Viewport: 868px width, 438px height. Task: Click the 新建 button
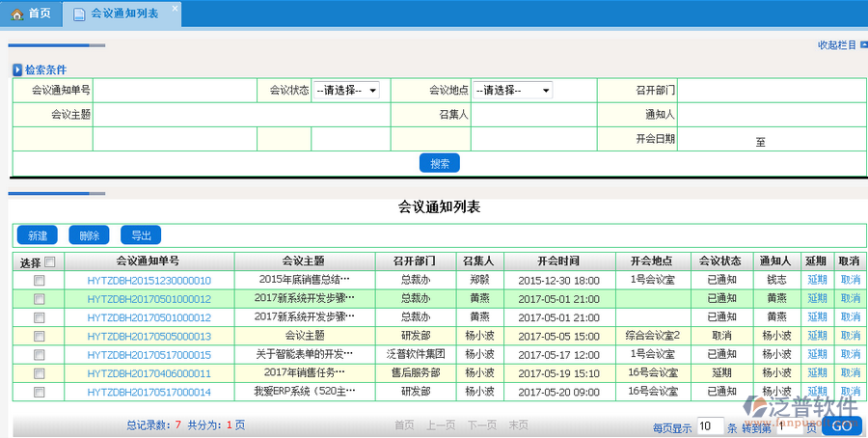tap(38, 235)
